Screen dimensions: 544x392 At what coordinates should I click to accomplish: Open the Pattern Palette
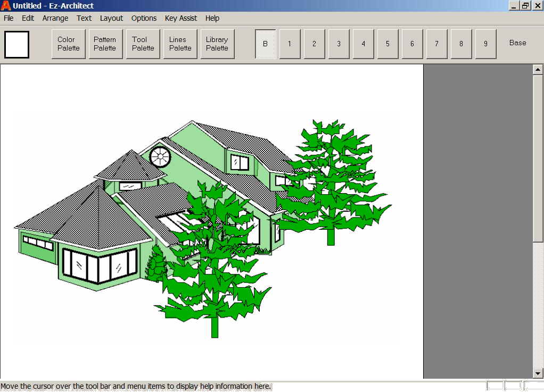105,44
